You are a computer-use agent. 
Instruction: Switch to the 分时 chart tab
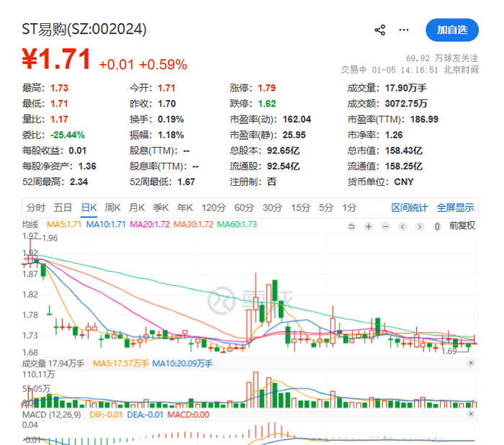[36, 207]
